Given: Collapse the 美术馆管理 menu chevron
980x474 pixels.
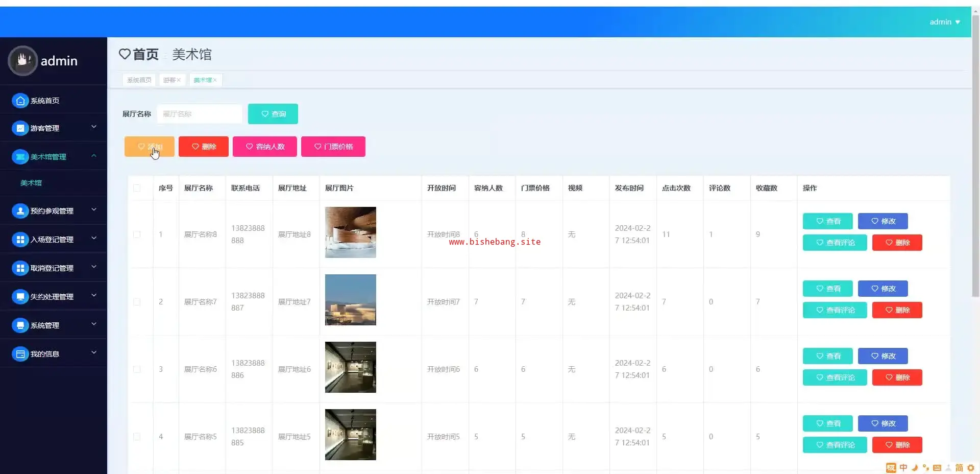Looking at the screenshot, I should pos(94,156).
